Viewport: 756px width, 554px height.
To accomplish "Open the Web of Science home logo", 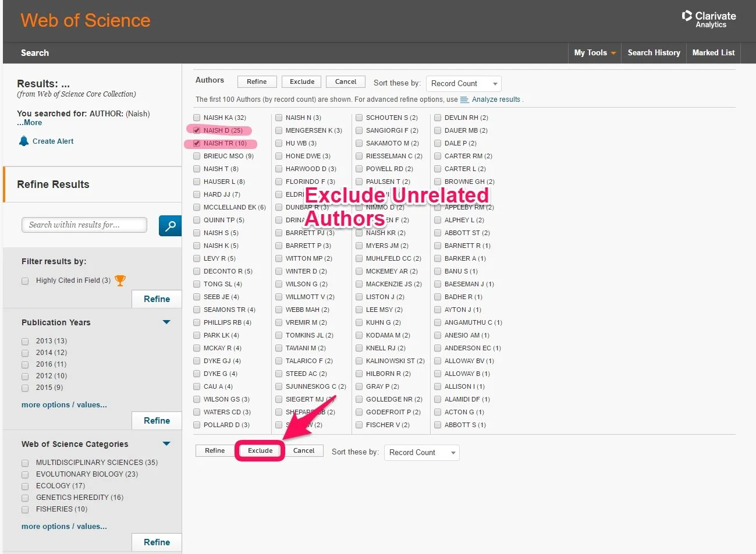I will click(x=86, y=20).
